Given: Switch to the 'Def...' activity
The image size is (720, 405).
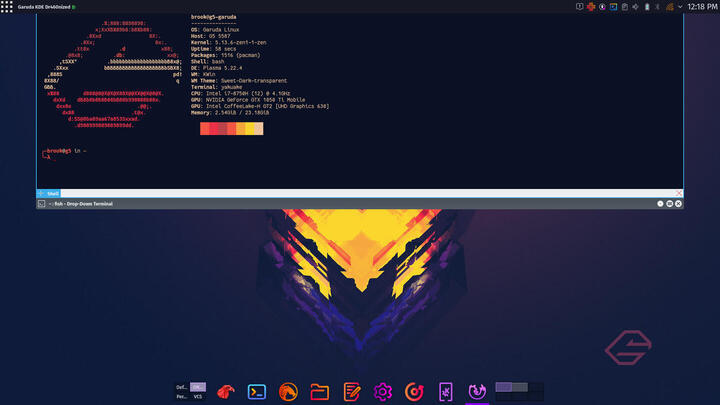Looking at the screenshot, I should [x=182, y=387].
